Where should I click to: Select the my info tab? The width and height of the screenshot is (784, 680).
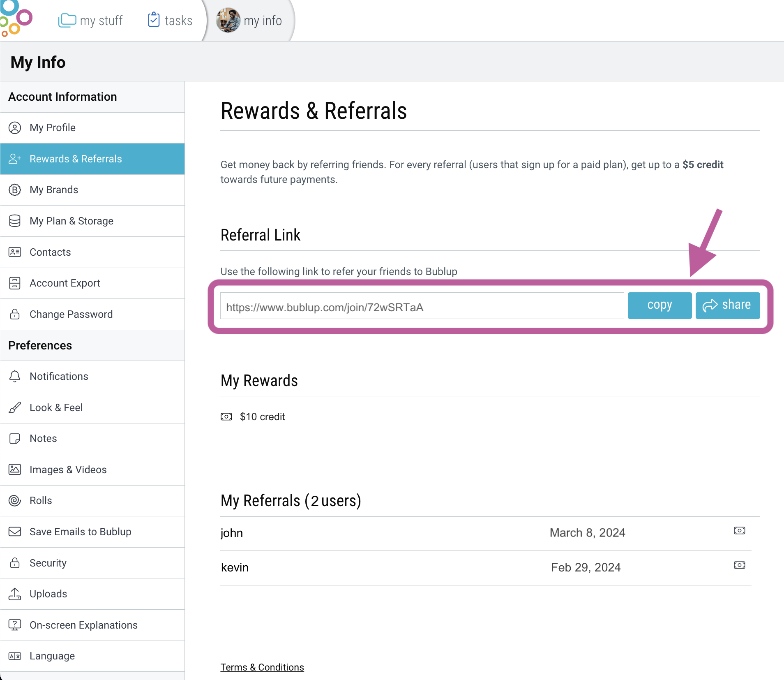pyautogui.click(x=249, y=20)
